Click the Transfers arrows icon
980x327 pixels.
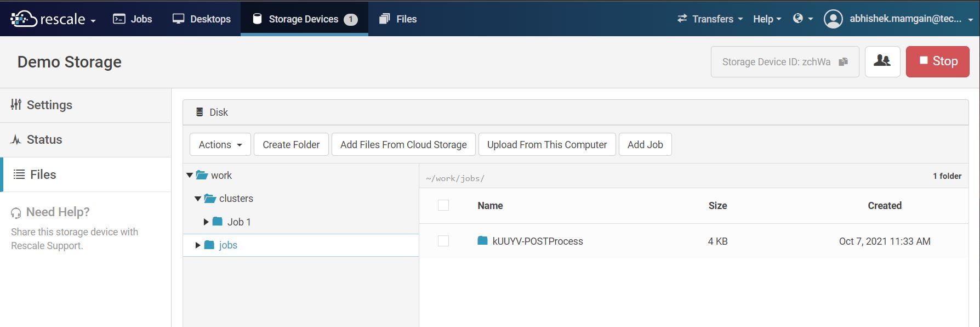[x=682, y=19]
